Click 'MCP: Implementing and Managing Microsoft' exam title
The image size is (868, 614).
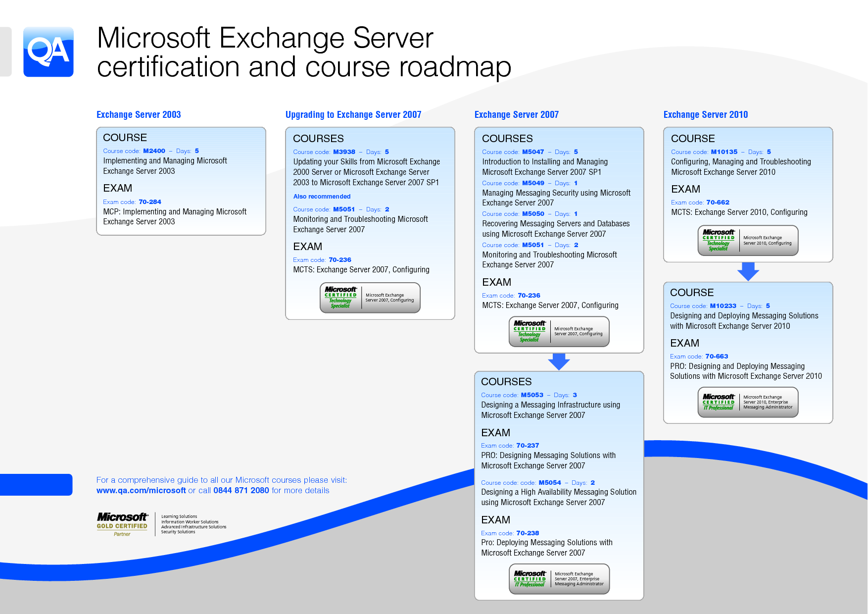tap(175, 212)
